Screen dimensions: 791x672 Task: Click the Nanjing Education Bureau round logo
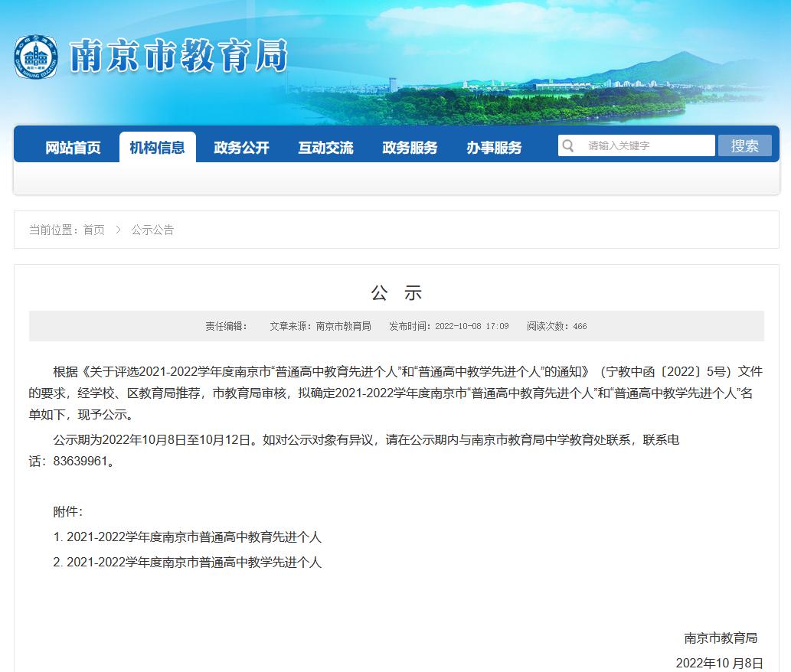pyautogui.click(x=36, y=57)
